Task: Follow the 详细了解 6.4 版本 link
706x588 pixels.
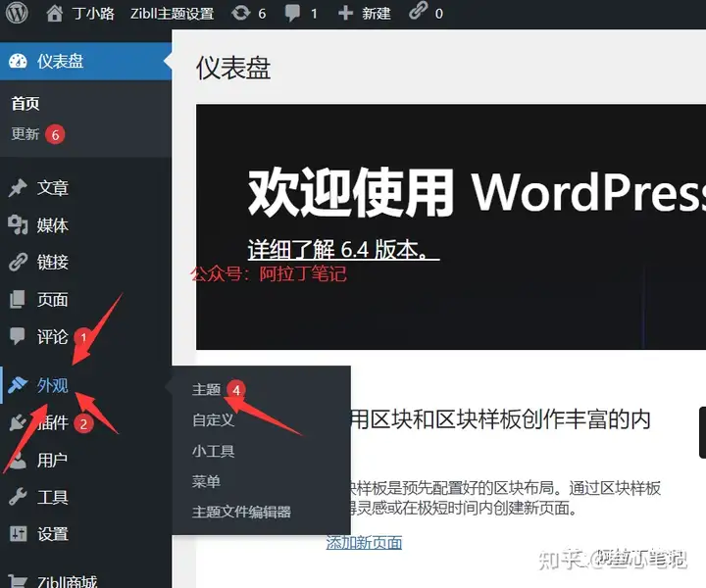Action: (343, 249)
